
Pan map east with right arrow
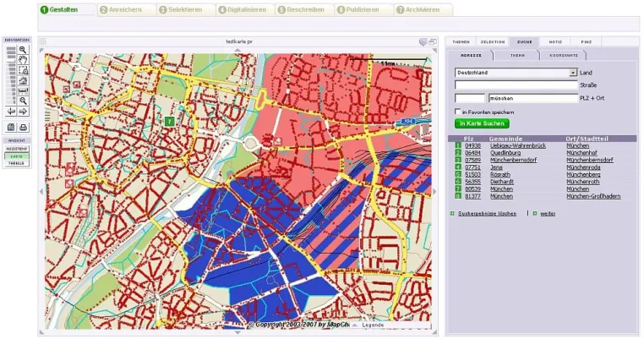click(434, 192)
